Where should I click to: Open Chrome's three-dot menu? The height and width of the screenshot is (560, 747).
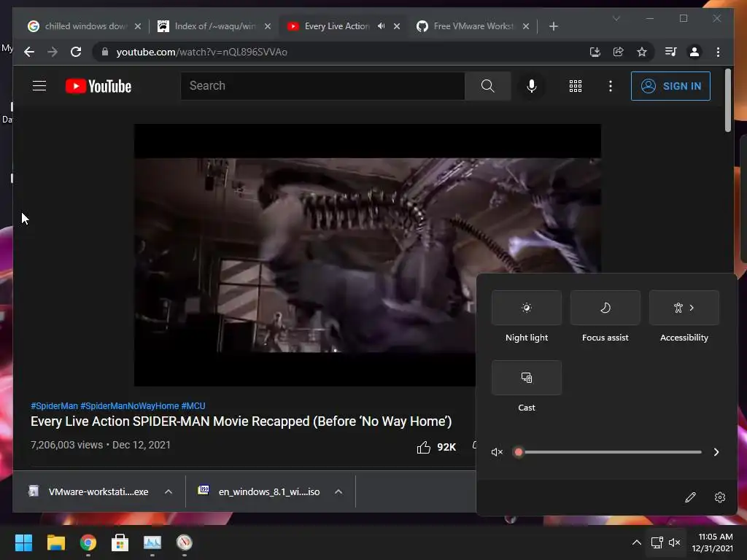click(x=718, y=52)
